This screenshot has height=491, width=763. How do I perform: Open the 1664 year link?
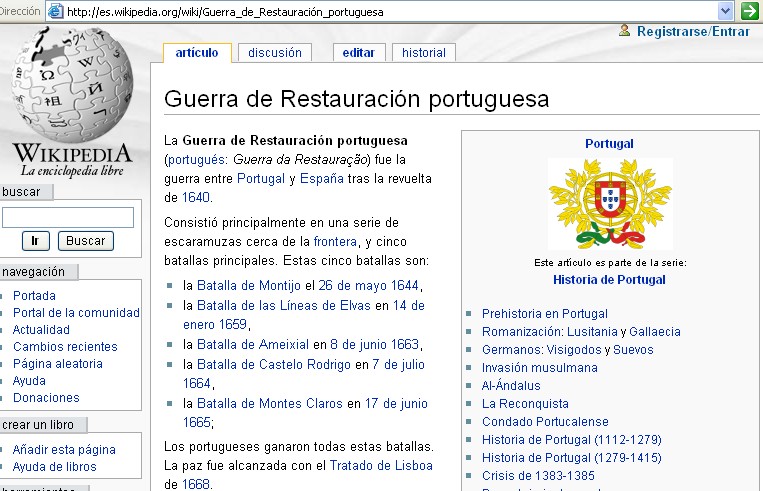pos(197,383)
